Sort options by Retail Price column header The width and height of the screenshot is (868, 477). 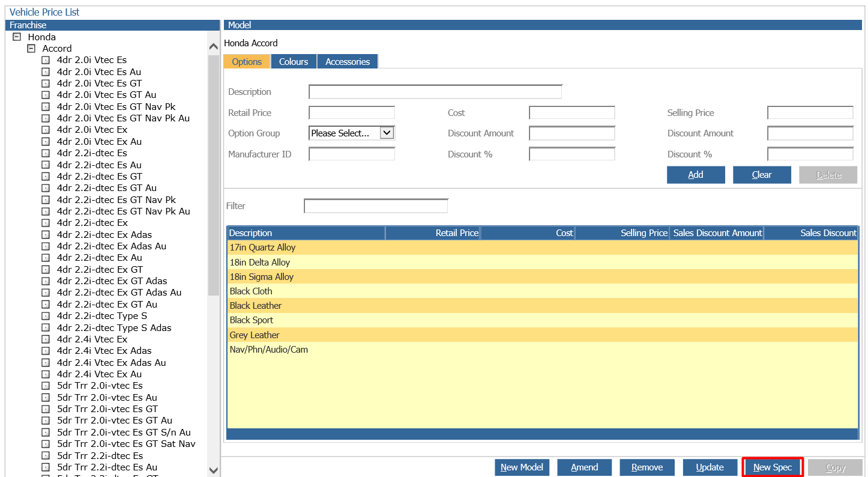pyautogui.click(x=433, y=233)
